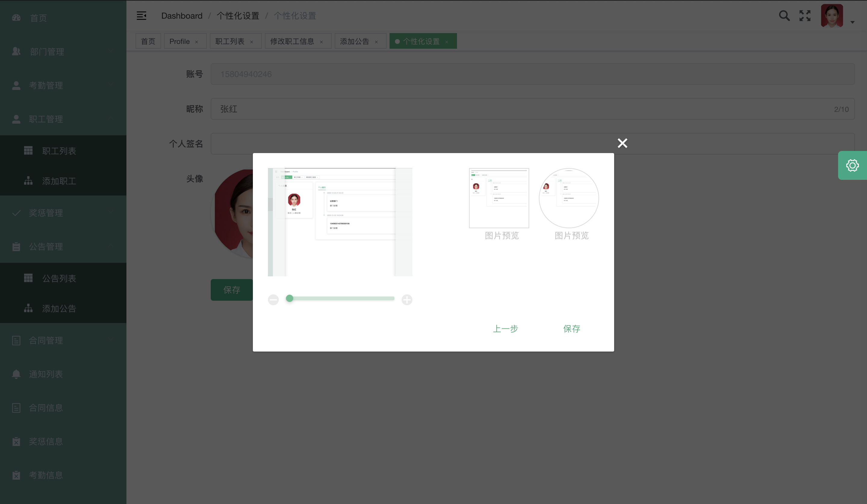Toggle fullscreen with the expand arrows icon
Screen dimensions: 867x504
point(805,16)
